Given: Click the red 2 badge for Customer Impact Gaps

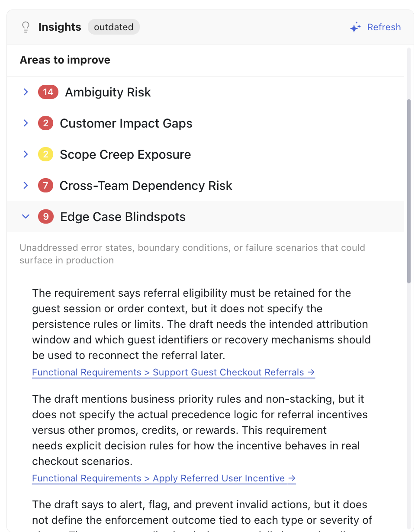Looking at the screenshot, I should 45,123.
